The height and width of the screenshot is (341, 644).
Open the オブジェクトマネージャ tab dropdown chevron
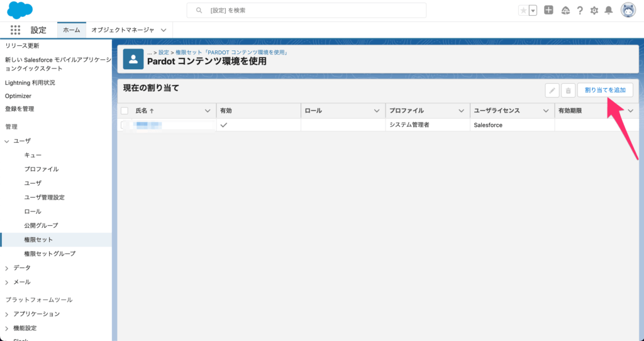coord(164,30)
